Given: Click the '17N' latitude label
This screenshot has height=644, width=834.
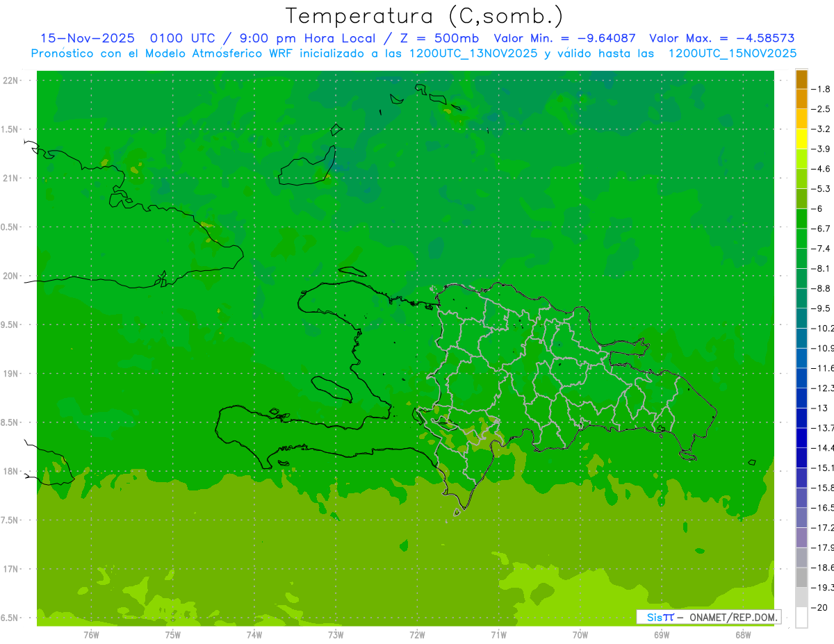Looking at the screenshot, I should click(x=10, y=569).
